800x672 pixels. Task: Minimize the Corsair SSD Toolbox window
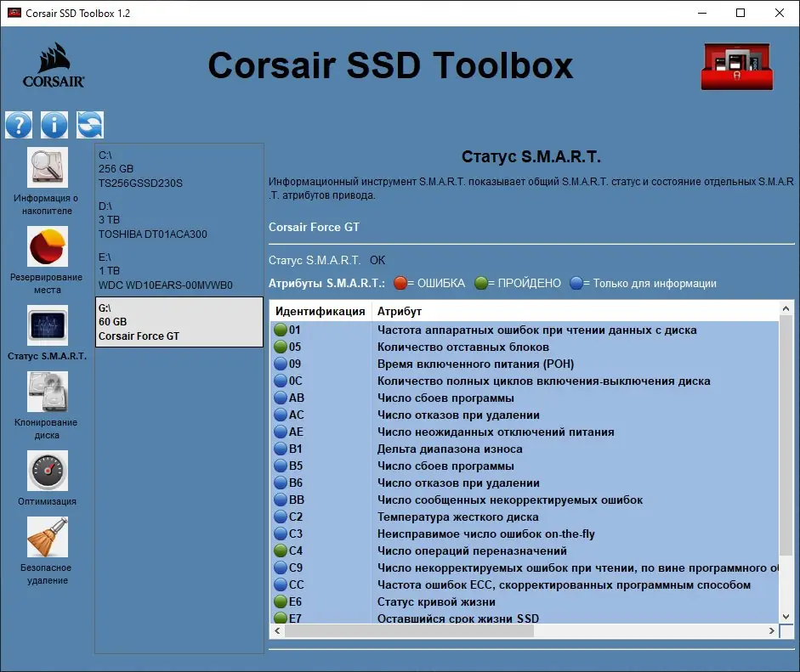(702, 13)
